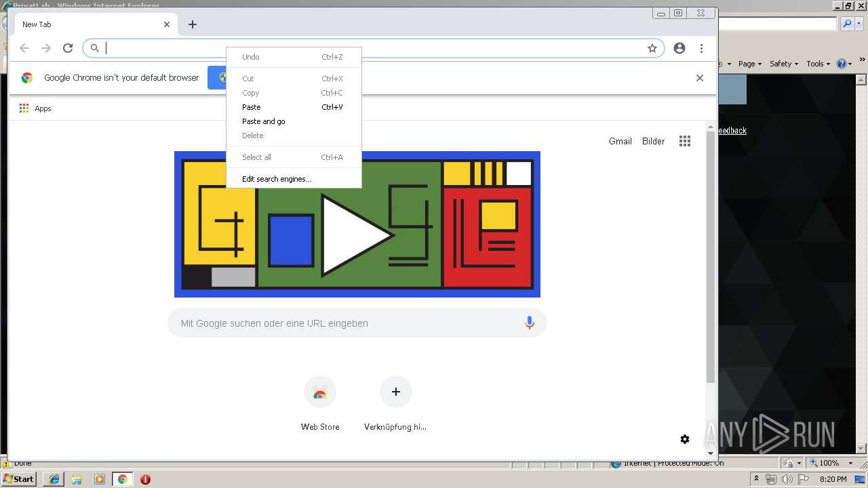Viewport: 868px width, 488px height.
Task: Click the Google search box
Action: click(x=357, y=323)
